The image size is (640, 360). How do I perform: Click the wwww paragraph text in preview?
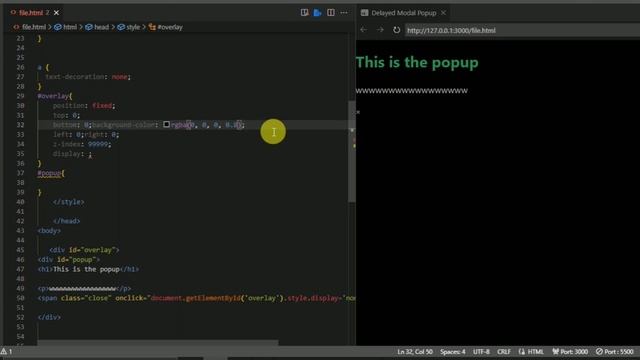411,91
